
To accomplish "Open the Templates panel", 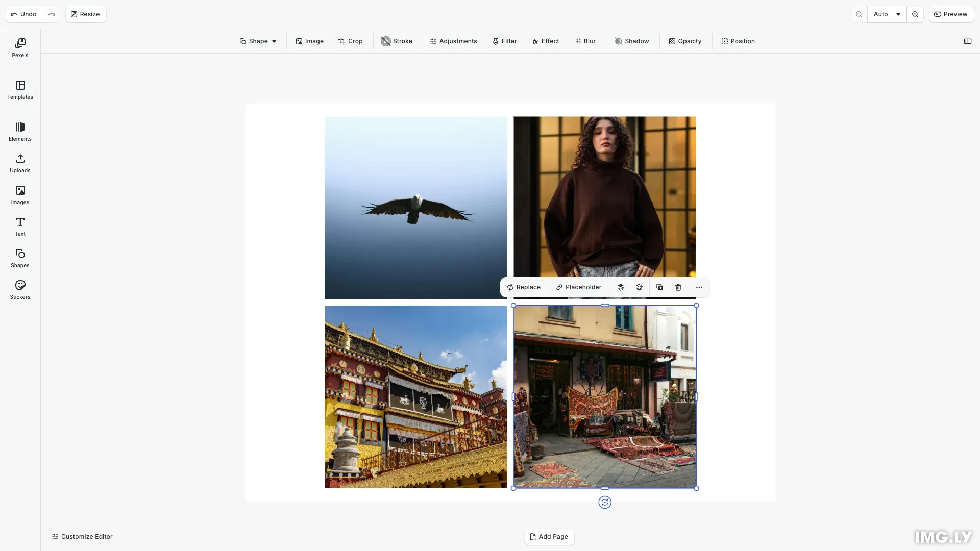I will 19,90.
